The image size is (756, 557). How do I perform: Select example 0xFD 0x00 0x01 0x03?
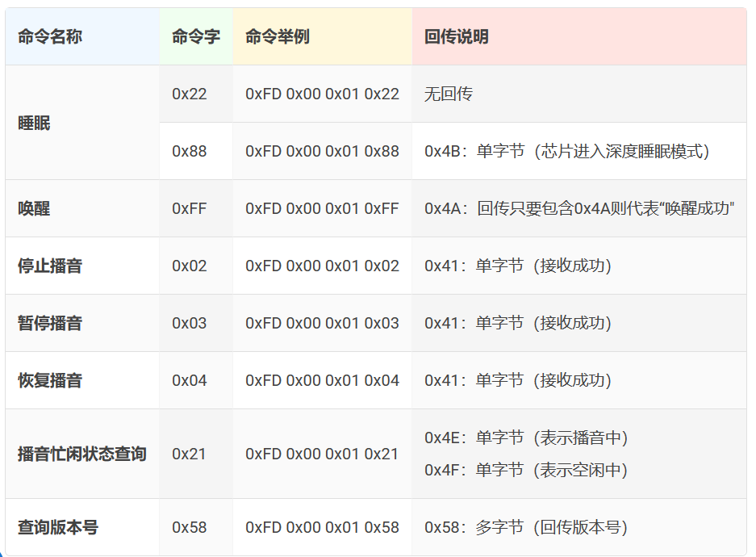coord(322,324)
